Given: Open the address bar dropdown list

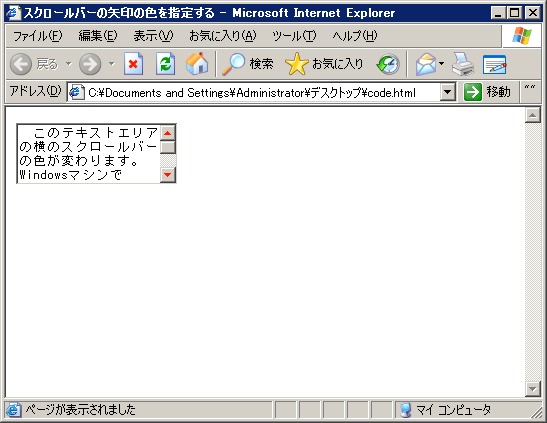Looking at the screenshot, I should click(448, 92).
